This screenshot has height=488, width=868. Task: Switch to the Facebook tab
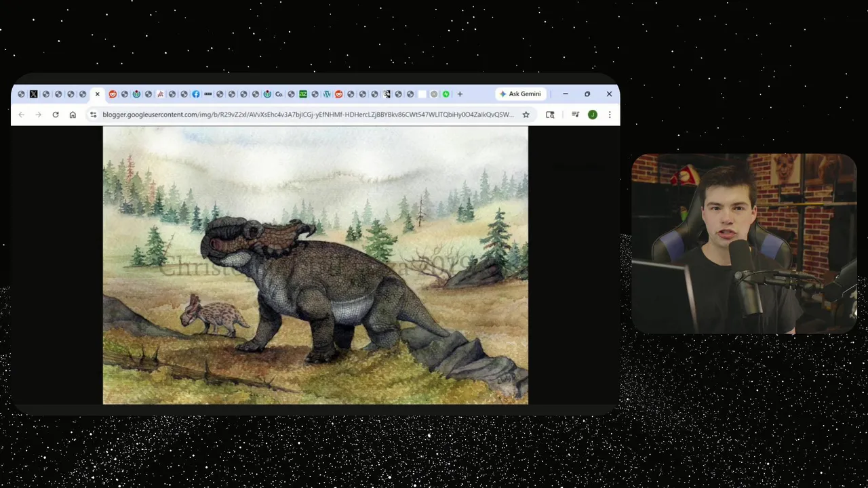pos(196,94)
